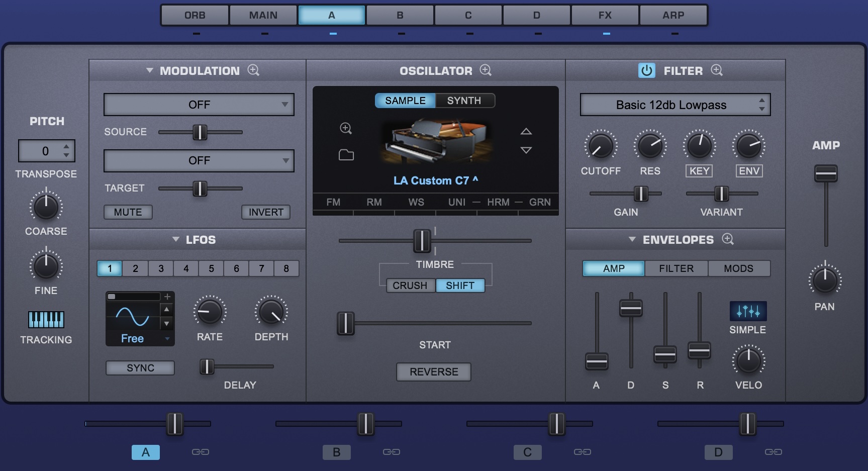Toggle the modulation Mute button
The height and width of the screenshot is (471, 868).
(128, 212)
